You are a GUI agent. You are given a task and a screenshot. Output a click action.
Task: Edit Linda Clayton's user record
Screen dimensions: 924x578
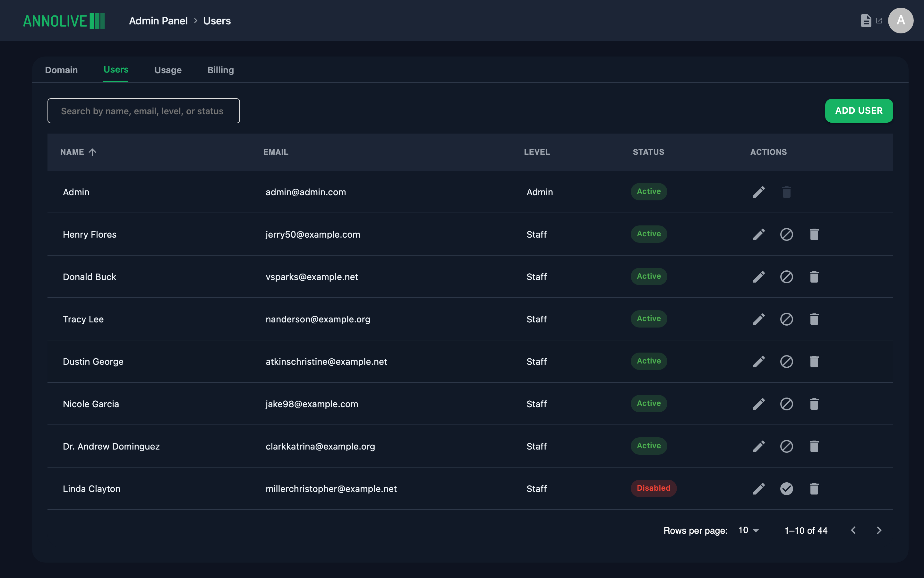759,489
